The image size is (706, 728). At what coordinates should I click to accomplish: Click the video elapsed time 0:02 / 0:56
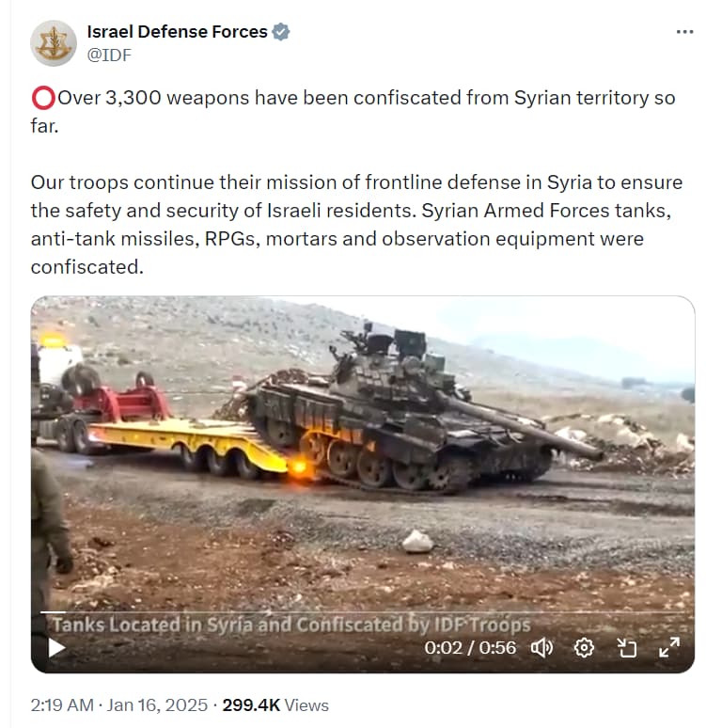[470, 647]
